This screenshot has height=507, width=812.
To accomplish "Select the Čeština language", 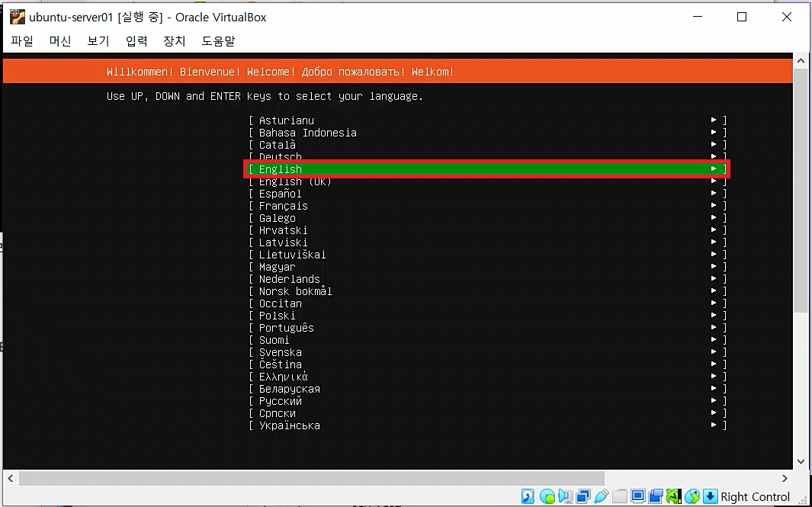I will click(486, 364).
